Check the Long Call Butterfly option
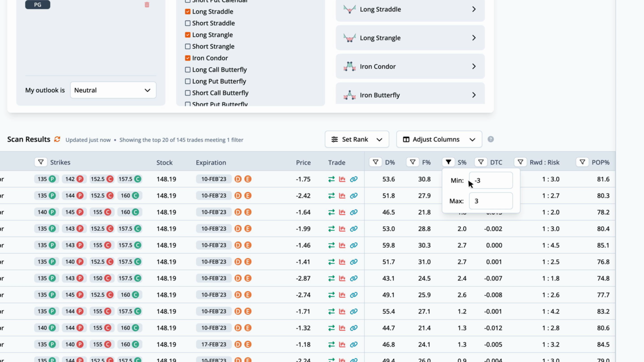The height and width of the screenshot is (362, 644). click(188, 70)
